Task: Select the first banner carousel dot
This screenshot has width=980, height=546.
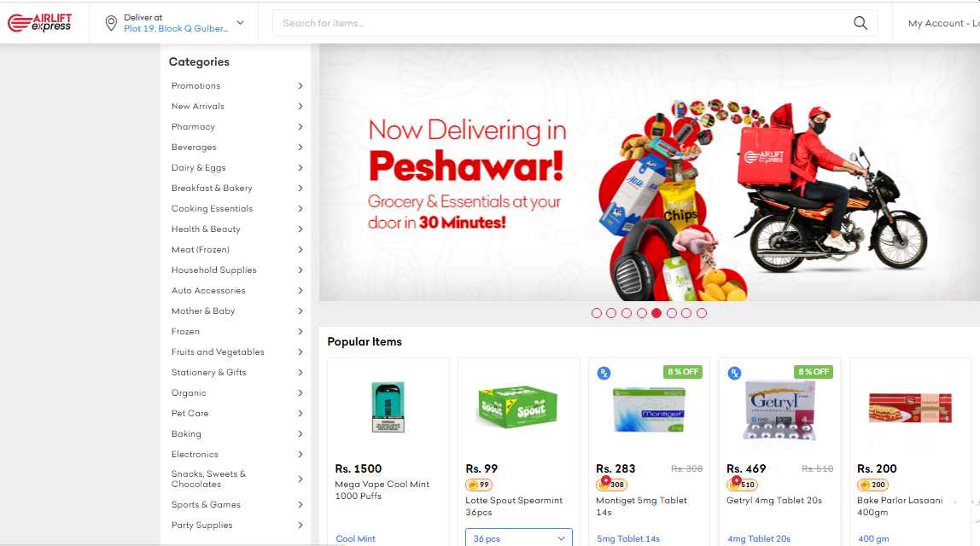Action: pos(596,313)
